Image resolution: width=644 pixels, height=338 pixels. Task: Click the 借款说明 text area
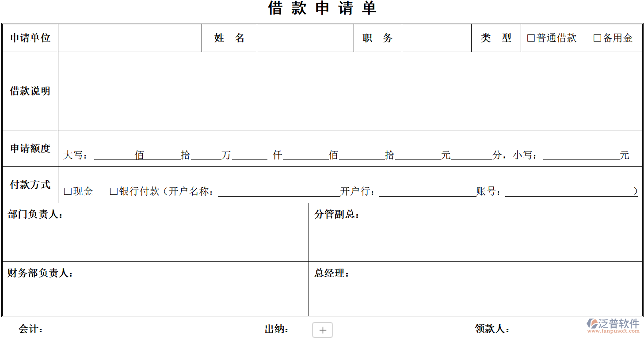click(349, 91)
